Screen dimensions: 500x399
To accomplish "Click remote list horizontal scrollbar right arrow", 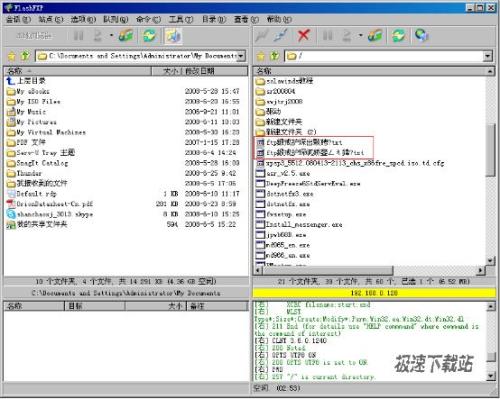I will 481,270.
